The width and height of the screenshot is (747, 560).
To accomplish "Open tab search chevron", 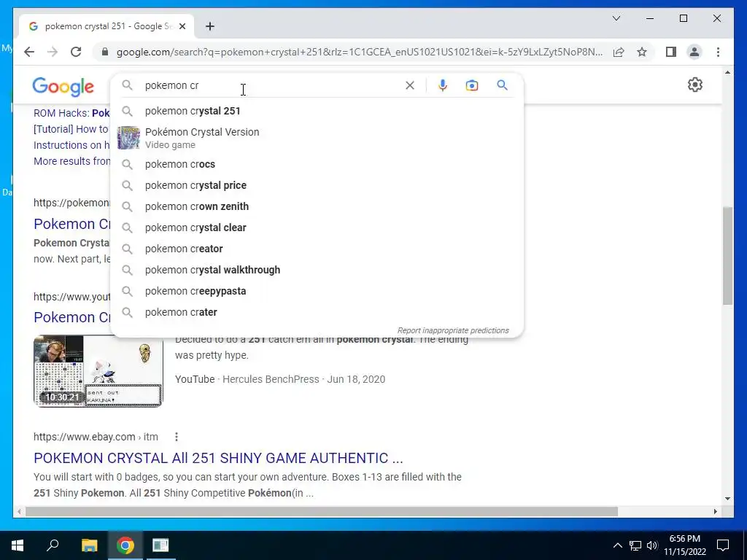I will pos(616,18).
